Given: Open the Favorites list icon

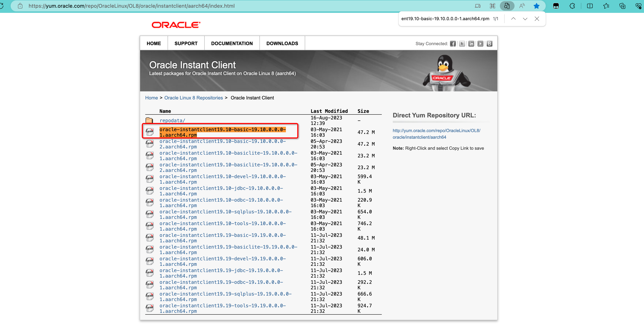Looking at the screenshot, I should 606,6.
